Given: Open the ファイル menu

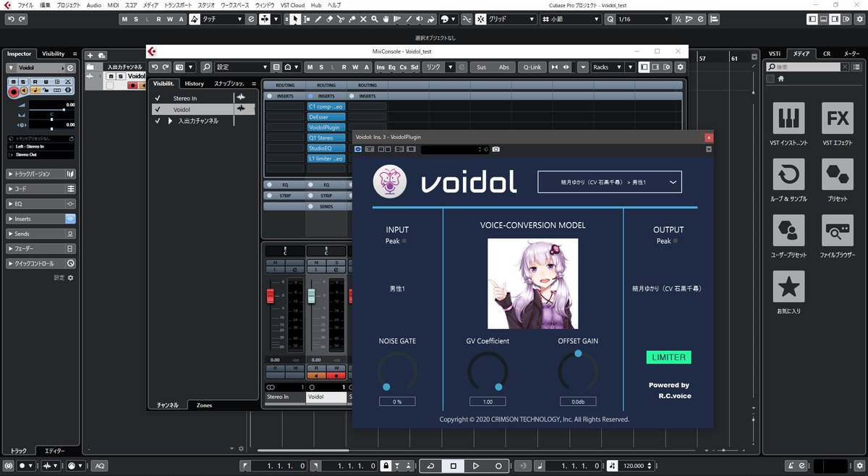Looking at the screenshot, I should [25, 5].
